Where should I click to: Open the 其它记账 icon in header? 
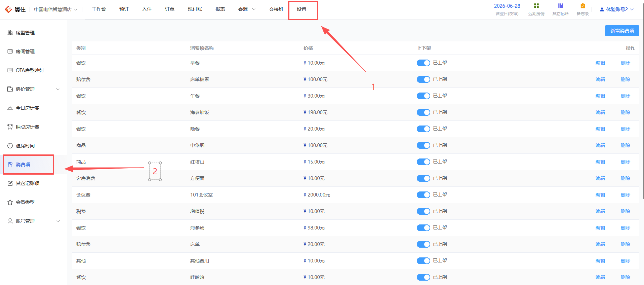click(x=560, y=6)
